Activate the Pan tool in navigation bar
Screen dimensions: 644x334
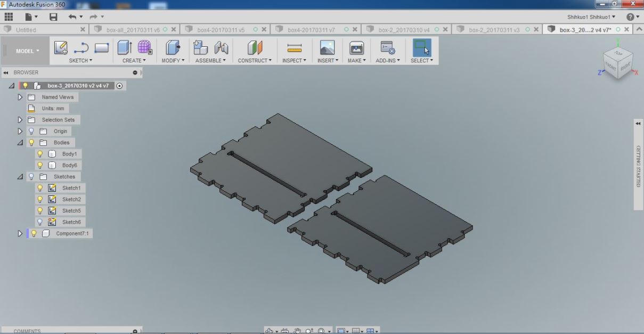point(297,331)
